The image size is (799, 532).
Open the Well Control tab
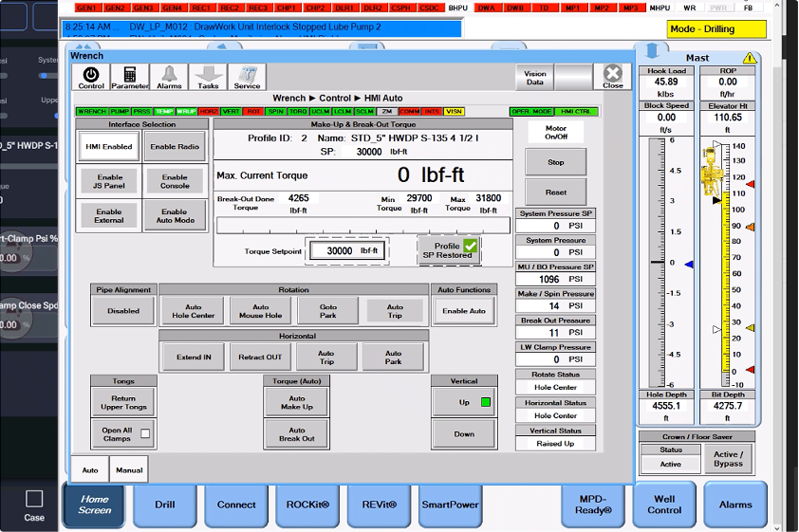coord(664,504)
